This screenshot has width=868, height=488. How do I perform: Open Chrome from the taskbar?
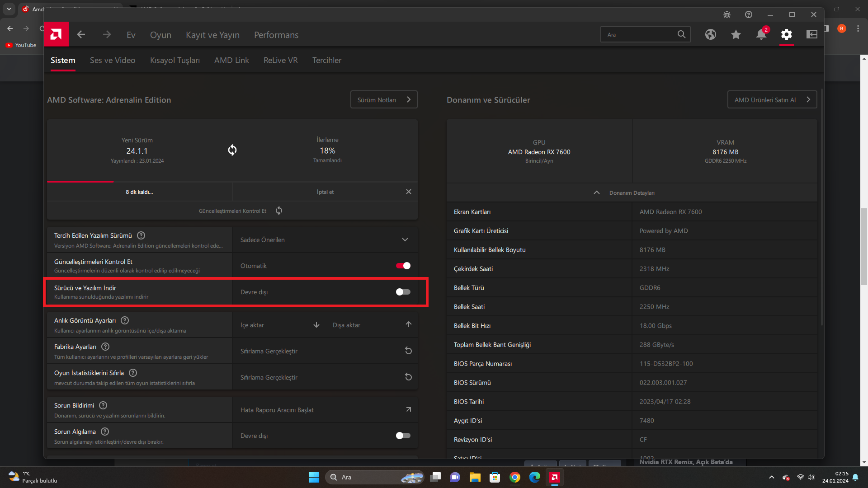tap(514, 477)
